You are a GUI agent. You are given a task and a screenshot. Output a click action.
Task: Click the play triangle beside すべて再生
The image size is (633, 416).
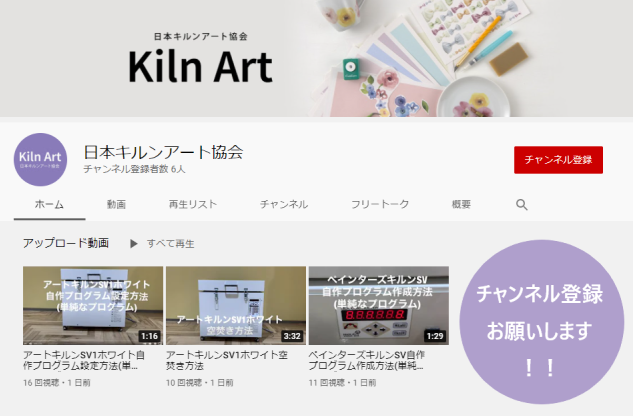pos(134,244)
